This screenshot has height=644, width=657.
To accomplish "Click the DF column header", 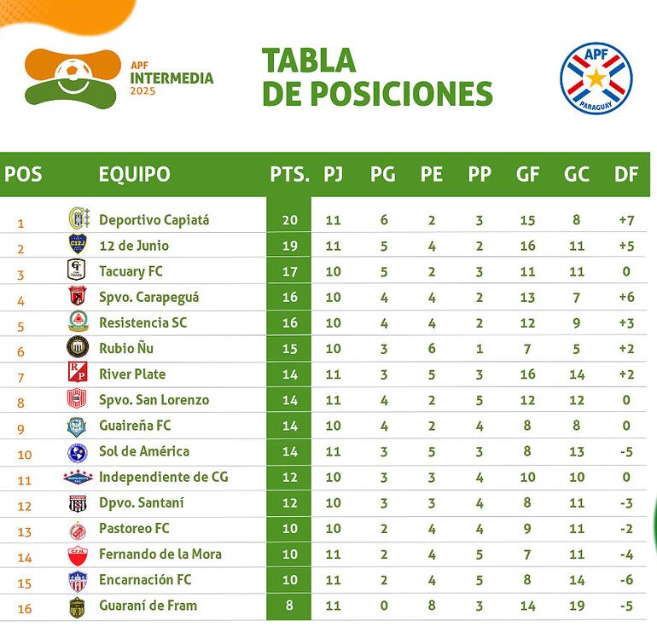I will (626, 174).
